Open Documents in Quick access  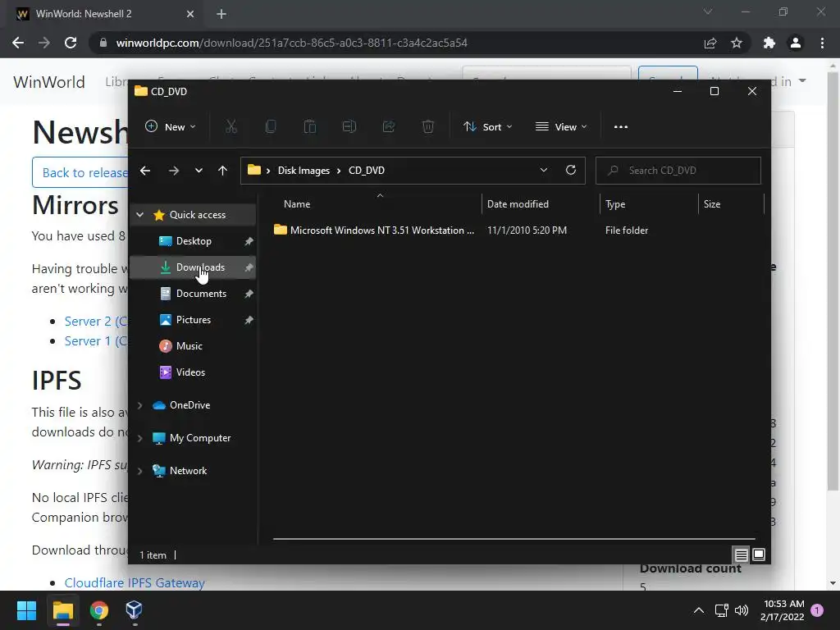[193, 294]
